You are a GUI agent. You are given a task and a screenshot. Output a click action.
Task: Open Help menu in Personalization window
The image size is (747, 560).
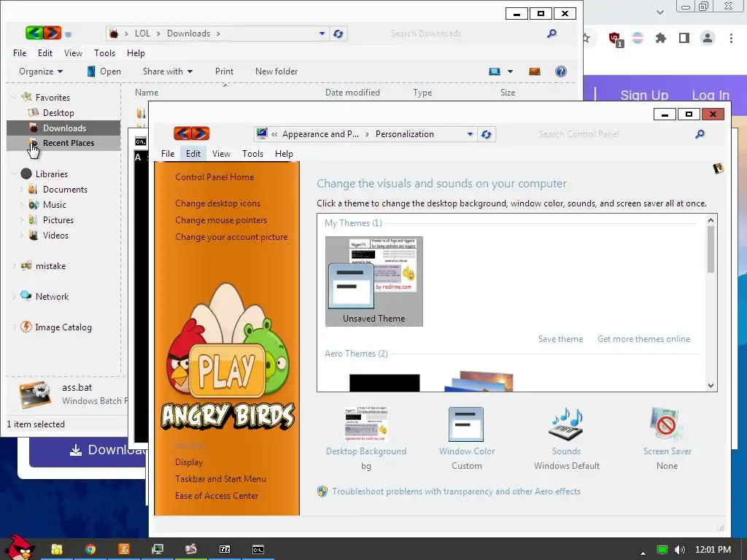(284, 153)
